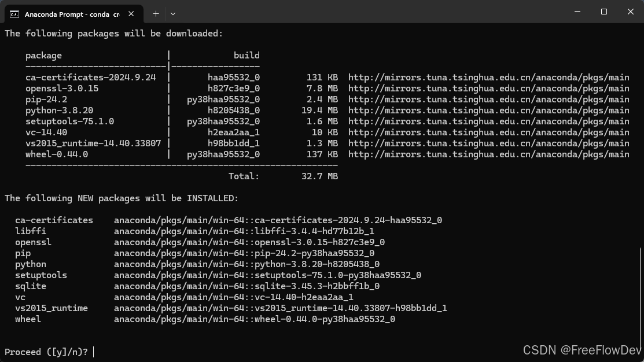This screenshot has width=644, height=362.
Task: Click 'The following packages will be downloaded:' line
Action: pyautogui.click(x=114, y=34)
